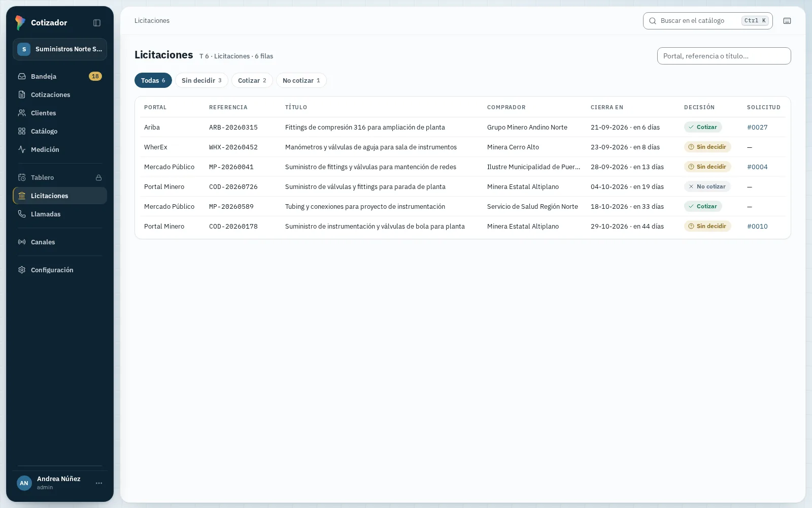Image resolution: width=812 pixels, height=508 pixels.
Task: Open the keyboard shortcuts icon
Action: coord(787,21)
